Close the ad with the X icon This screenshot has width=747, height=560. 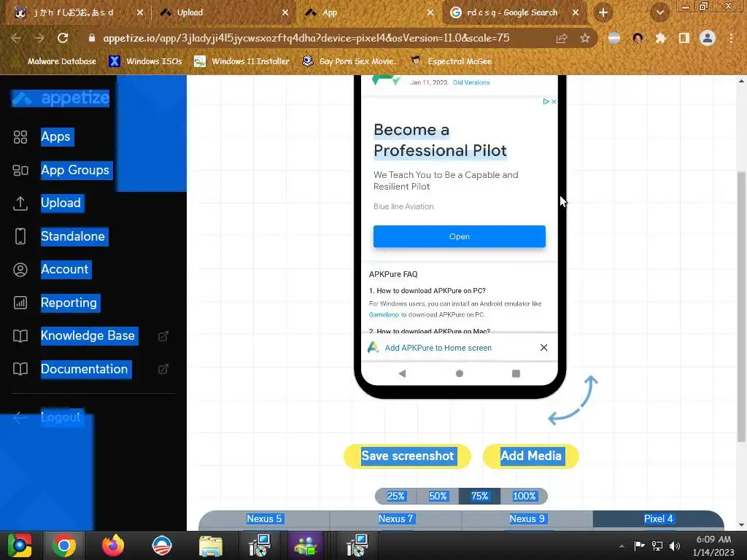click(554, 101)
